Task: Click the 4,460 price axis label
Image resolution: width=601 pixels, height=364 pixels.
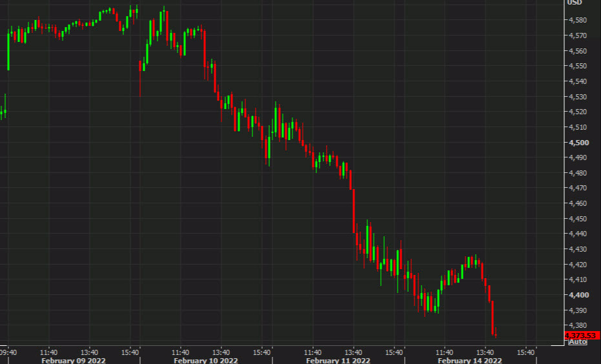Action: tap(578, 203)
